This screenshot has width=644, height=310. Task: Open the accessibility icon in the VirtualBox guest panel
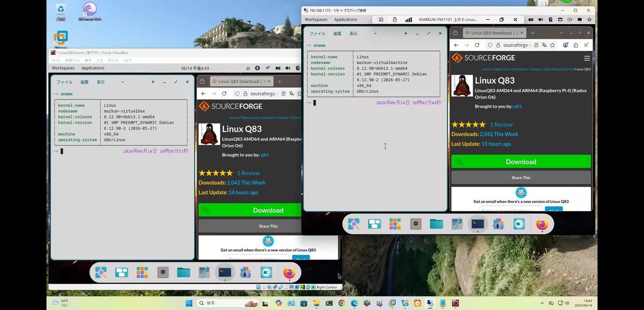(x=258, y=68)
